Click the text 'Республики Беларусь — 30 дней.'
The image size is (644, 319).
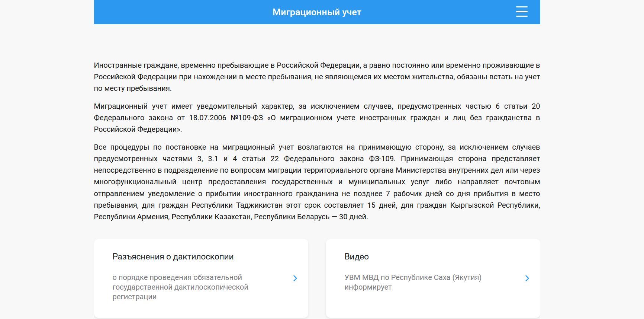click(x=311, y=217)
